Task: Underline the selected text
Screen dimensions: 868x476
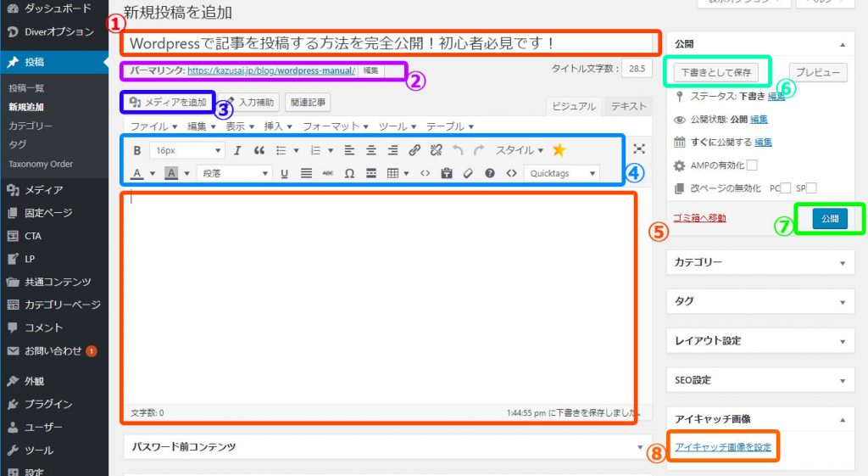Action: [284, 173]
